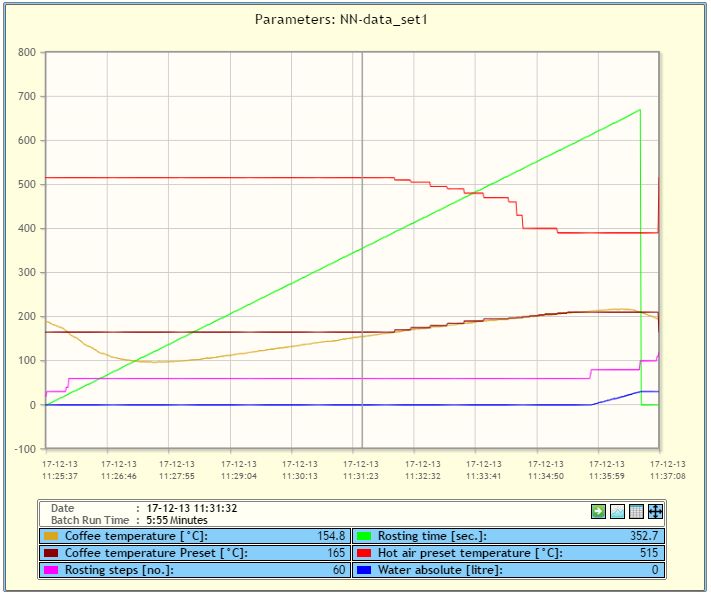Click the Hot air preset red swatch

(x=364, y=553)
